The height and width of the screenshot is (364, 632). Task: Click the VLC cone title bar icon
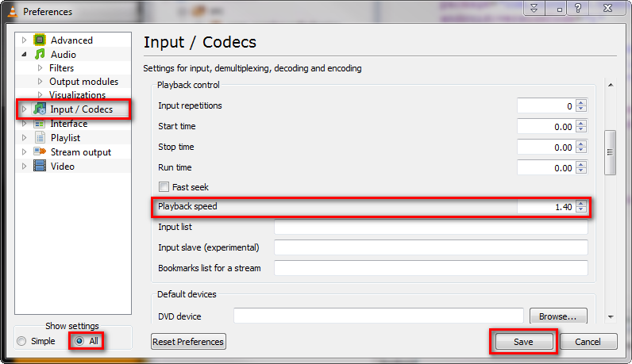click(10, 11)
